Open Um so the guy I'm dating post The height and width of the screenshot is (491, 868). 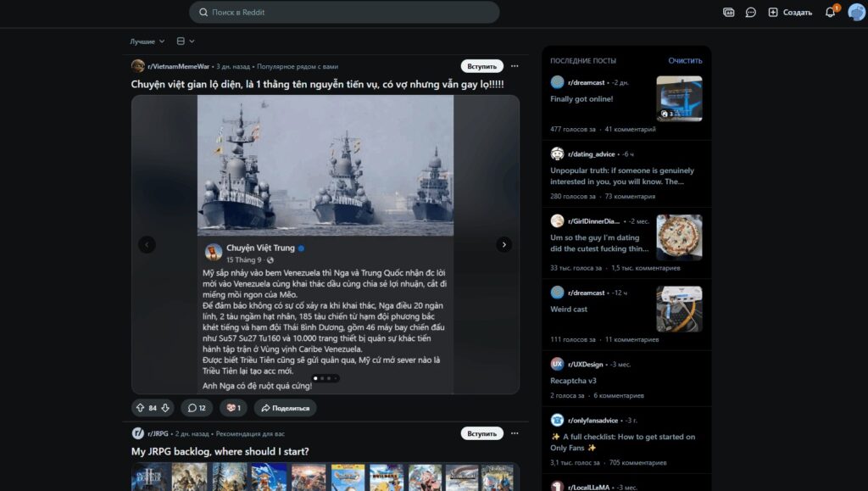[599, 243]
